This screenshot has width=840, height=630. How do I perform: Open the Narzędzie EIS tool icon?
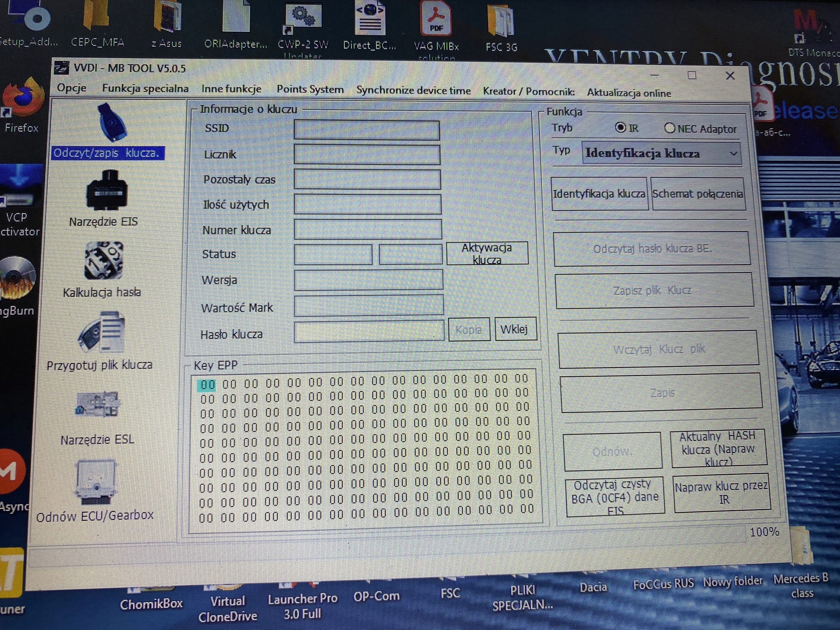coord(106,190)
